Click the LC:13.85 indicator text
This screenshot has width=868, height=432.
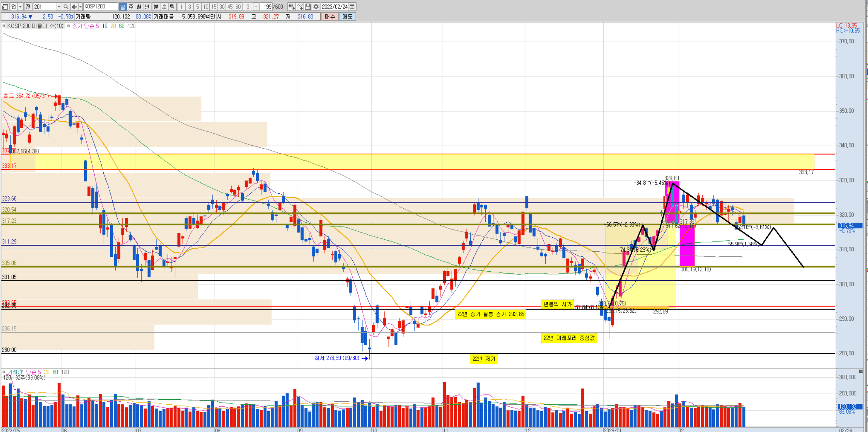(x=847, y=26)
